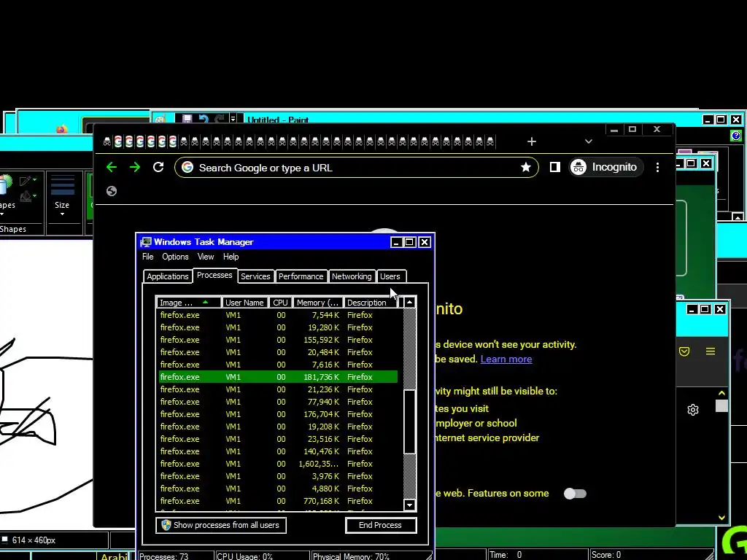Select the firefox.exe row using 770,168 K
Viewport: 747px width, 560px height.
coord(278,501)
